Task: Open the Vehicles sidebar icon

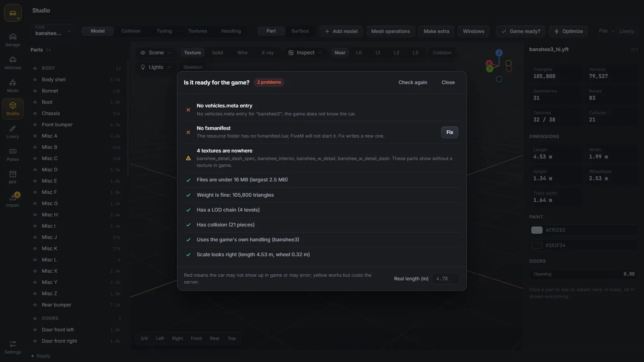Action: click(x=12, y=63)
